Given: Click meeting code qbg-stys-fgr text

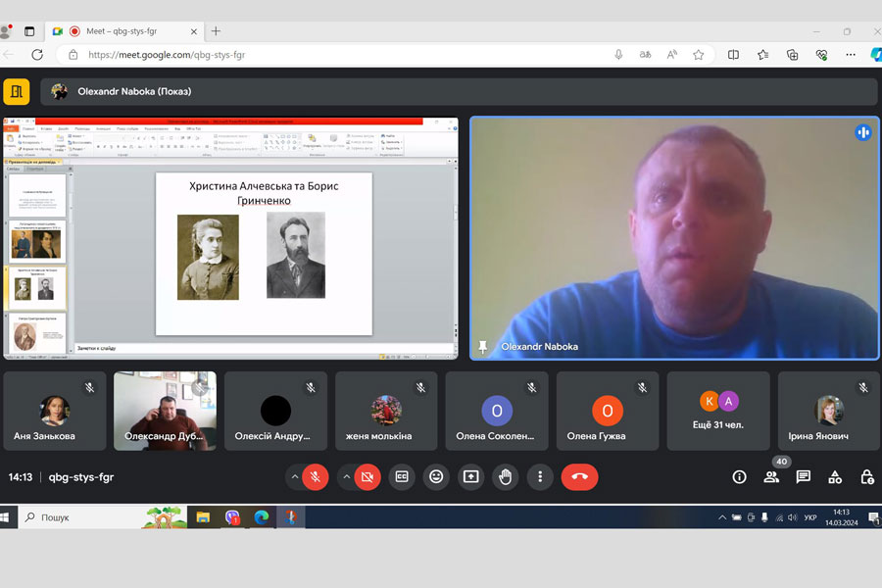Looking at the screenshot, I should click(x=81, y=477).
